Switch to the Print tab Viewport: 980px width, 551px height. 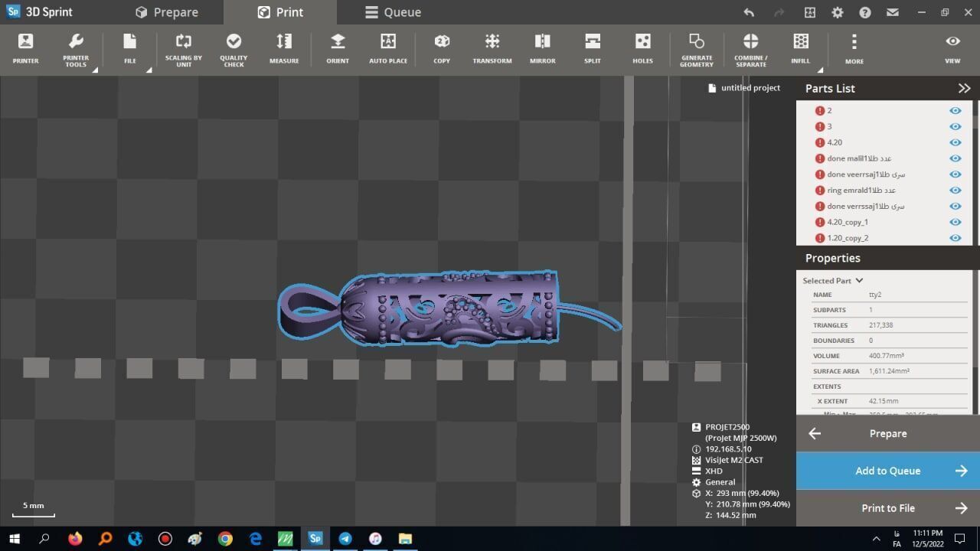280,12
